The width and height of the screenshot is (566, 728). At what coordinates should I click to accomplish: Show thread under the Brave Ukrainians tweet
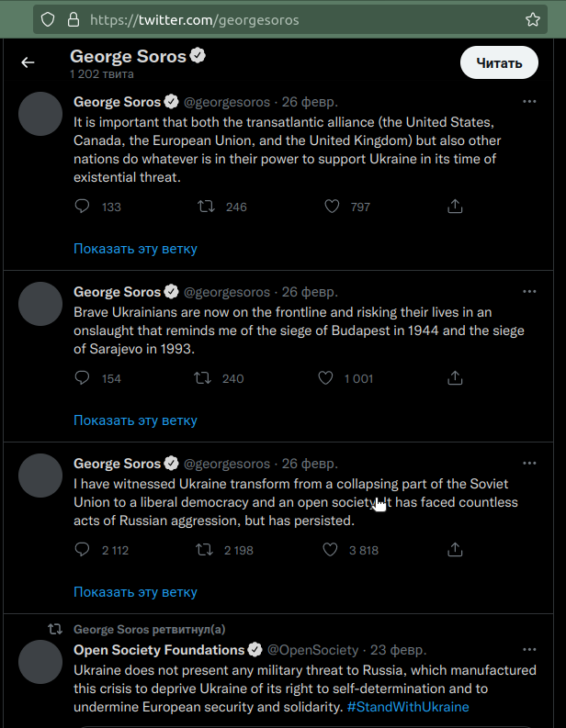click(x=135, y=420)
